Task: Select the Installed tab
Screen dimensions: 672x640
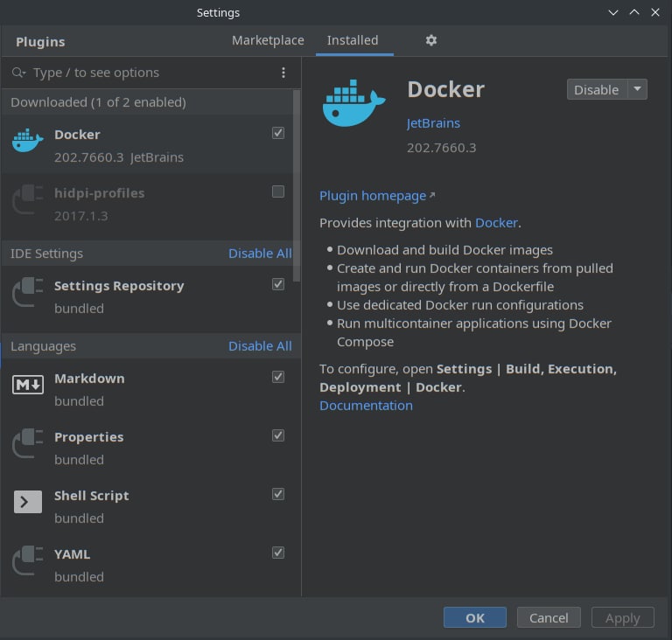Action: pyautogui.click(x=353, y=40)
